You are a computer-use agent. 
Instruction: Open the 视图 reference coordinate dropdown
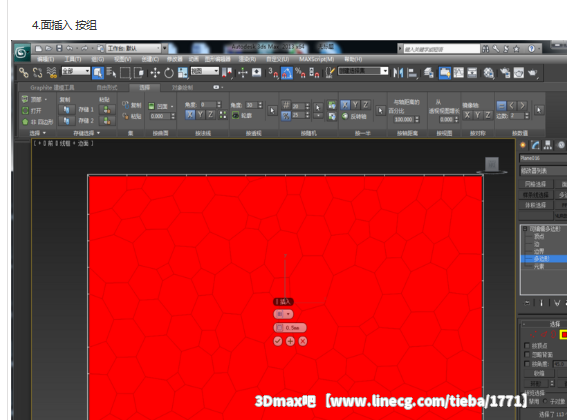[205, 71]
